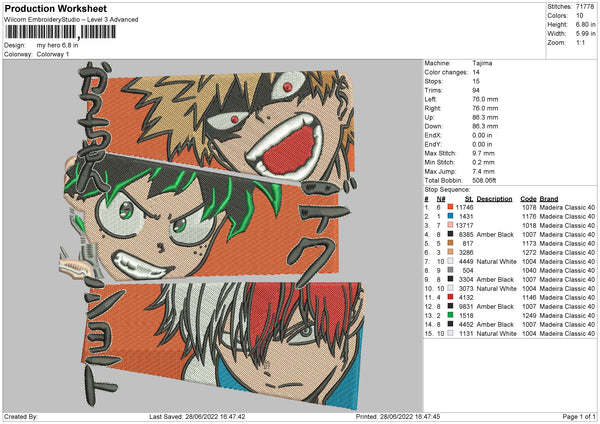Click the pink swatch in stop row 3
This screenshot has width=600, height=424.
click(x=450, y=225)
